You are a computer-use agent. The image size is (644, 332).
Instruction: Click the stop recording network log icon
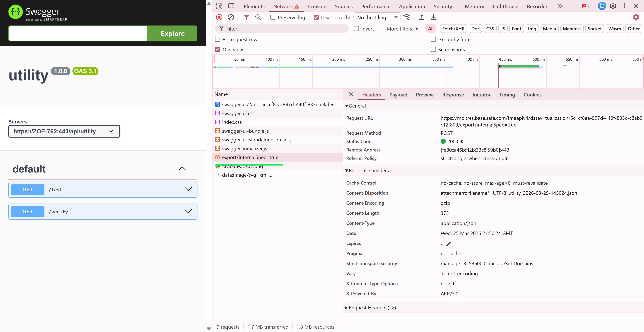(x=219, y=17)
